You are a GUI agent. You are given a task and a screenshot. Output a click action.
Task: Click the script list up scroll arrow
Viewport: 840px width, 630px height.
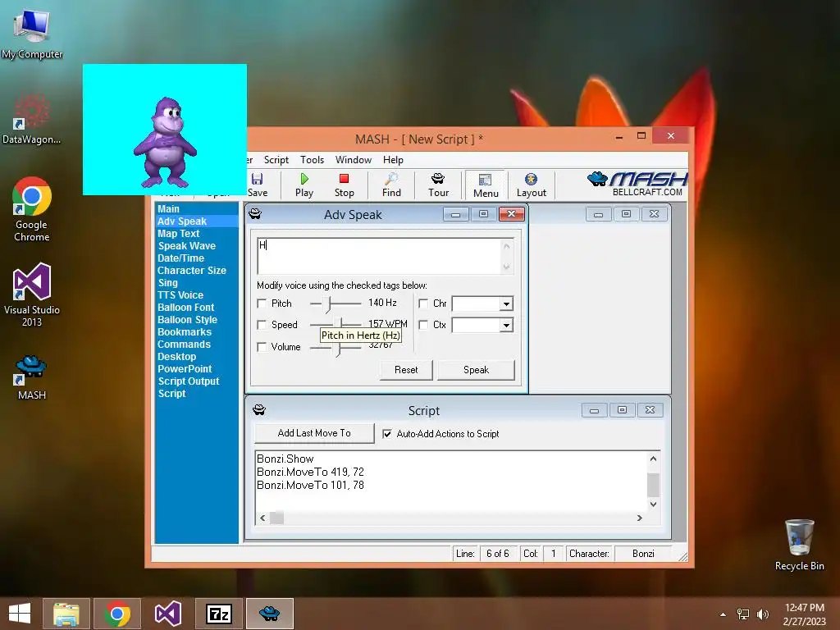tap(653, 459)
